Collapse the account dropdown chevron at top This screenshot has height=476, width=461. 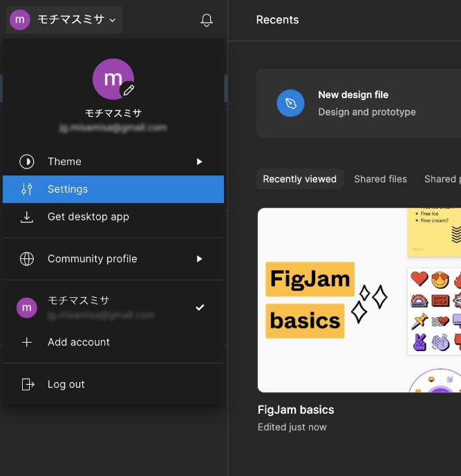(113, 20)
